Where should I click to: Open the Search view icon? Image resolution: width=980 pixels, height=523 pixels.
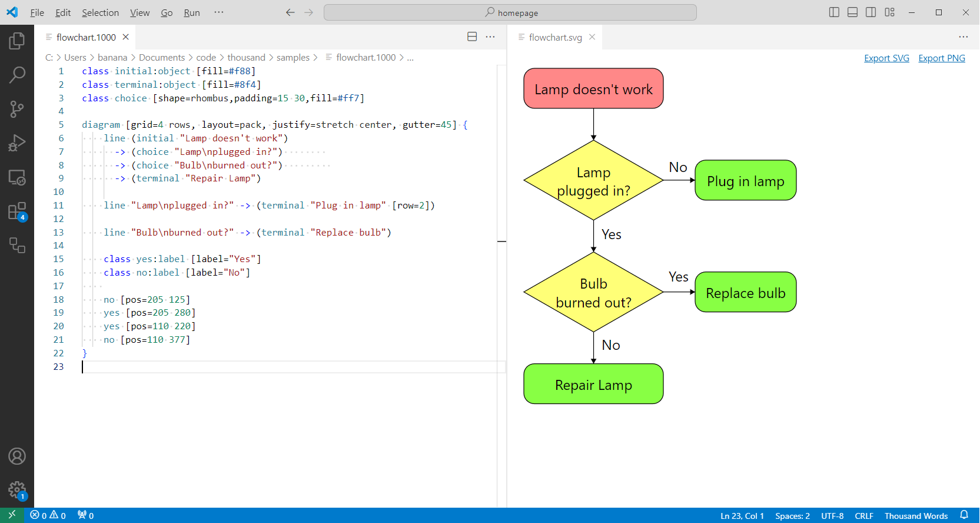click(x=17, y=75)
